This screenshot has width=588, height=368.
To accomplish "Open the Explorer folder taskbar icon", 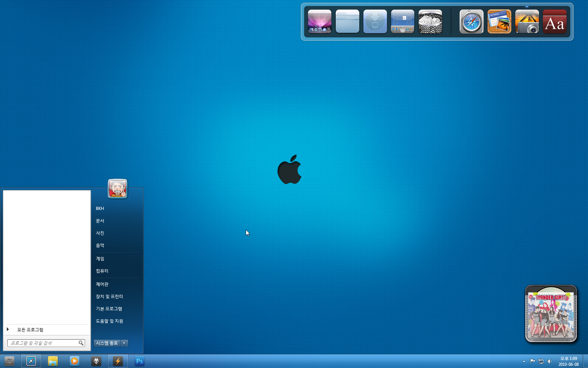I will click(53, 361).
